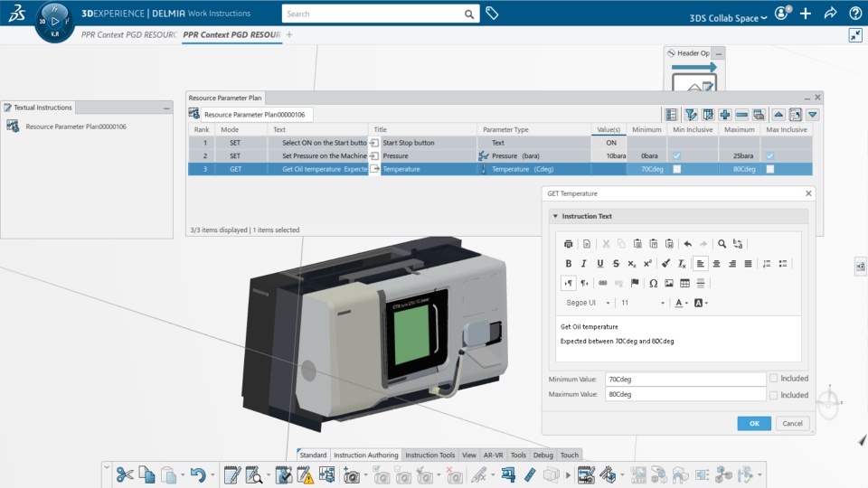This screenshot has height=488, width=868.
Task: Click the Share arrow icon in top bar
Action: pos(830,14)
